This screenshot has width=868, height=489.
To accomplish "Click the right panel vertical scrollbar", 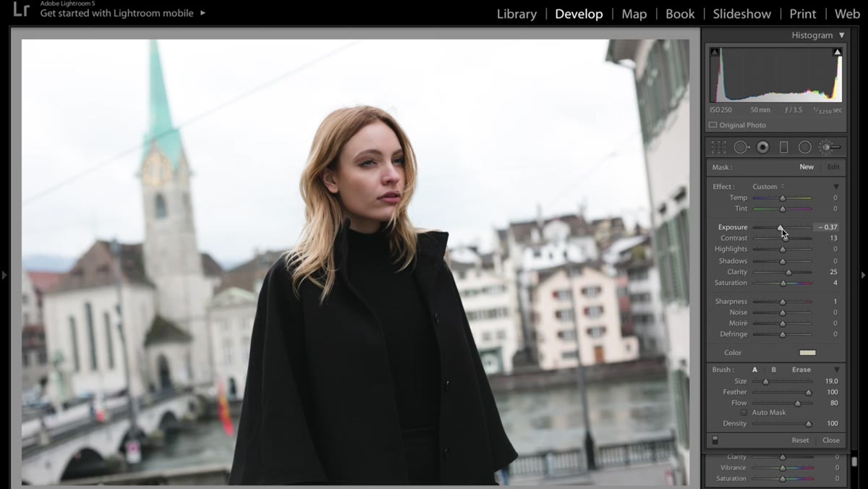I will [x=854, y=461].
